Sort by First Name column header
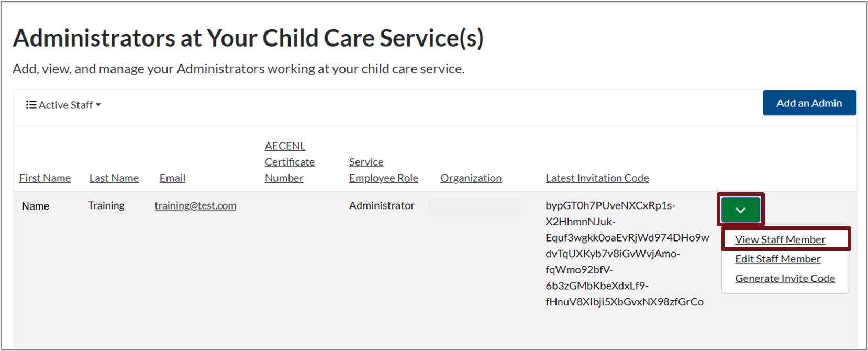 pyautogui.click(x=45, y=178)
